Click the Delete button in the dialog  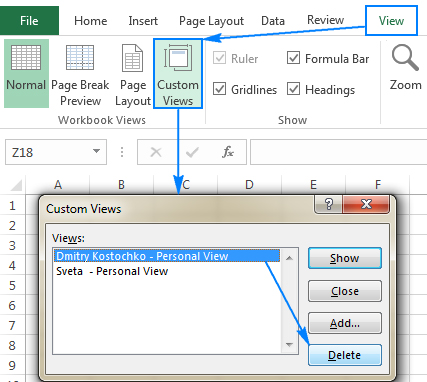(x=345, y=355)
